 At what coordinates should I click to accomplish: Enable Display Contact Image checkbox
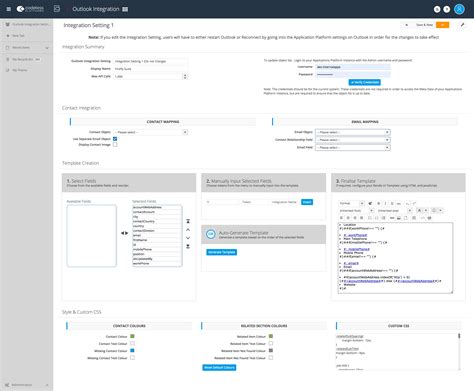click(x=115, y=145)
